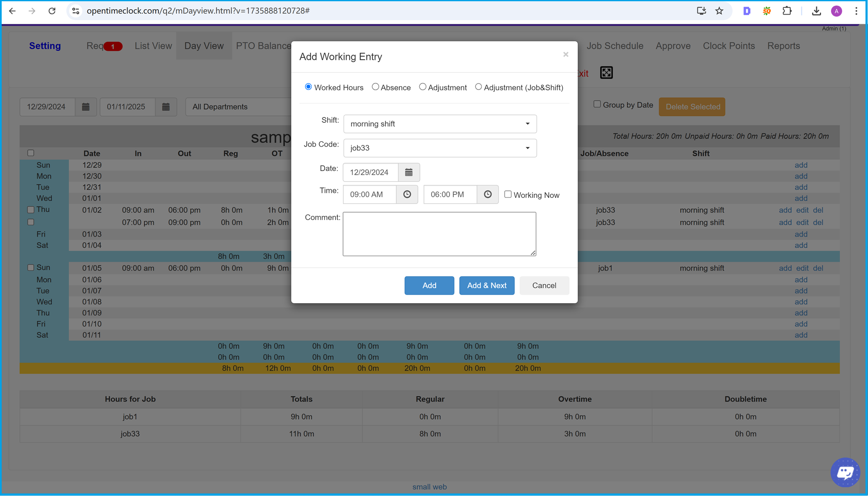868x496 pixels.
Task: Switch to the Reports tab
Action: click(783, 45)
